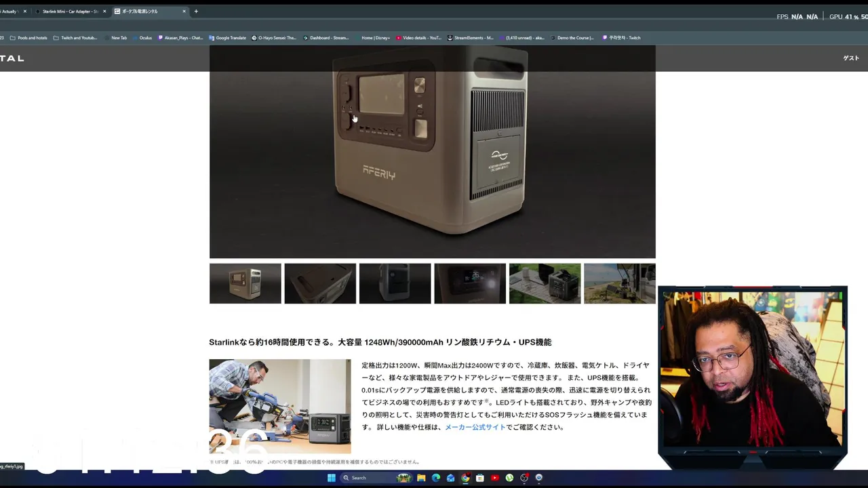Viewport: 868px width, 488px height.
Task: Click the man sawing wood photo
Action: [x=280, y=406]
